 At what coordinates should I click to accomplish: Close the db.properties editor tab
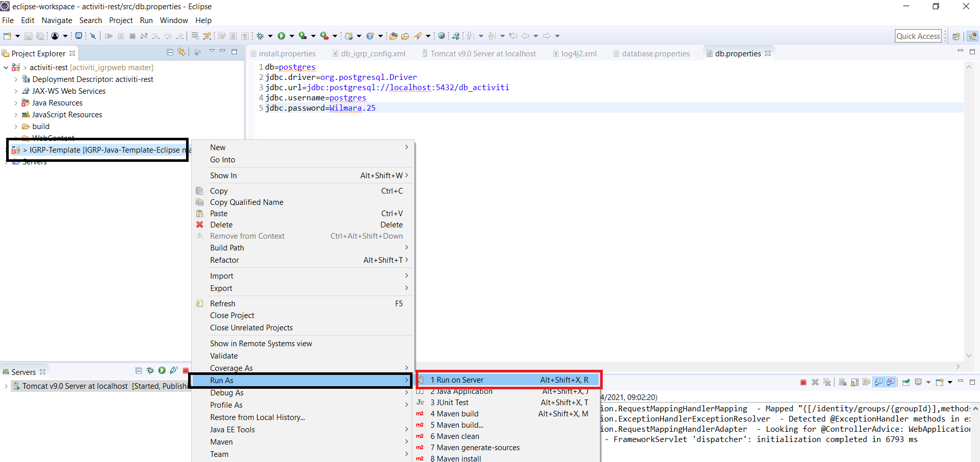pos(768,53)
